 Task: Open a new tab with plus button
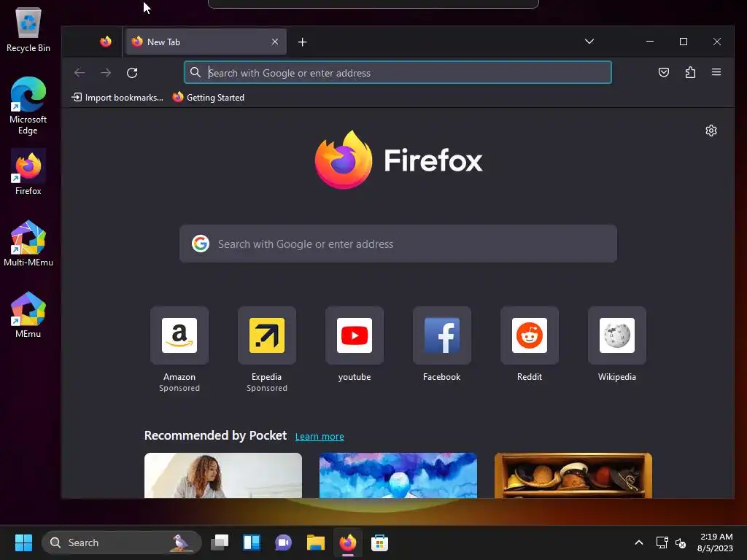[302, 42]
